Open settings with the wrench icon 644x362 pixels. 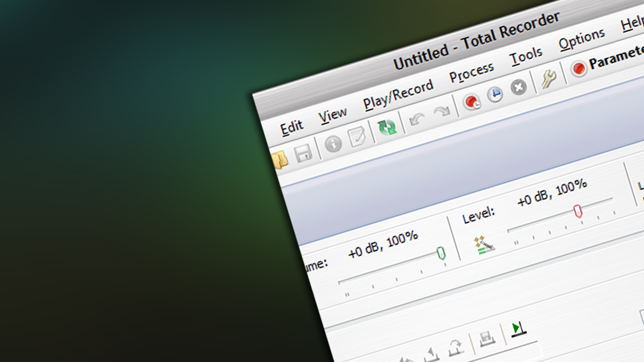tap(549, 79)
